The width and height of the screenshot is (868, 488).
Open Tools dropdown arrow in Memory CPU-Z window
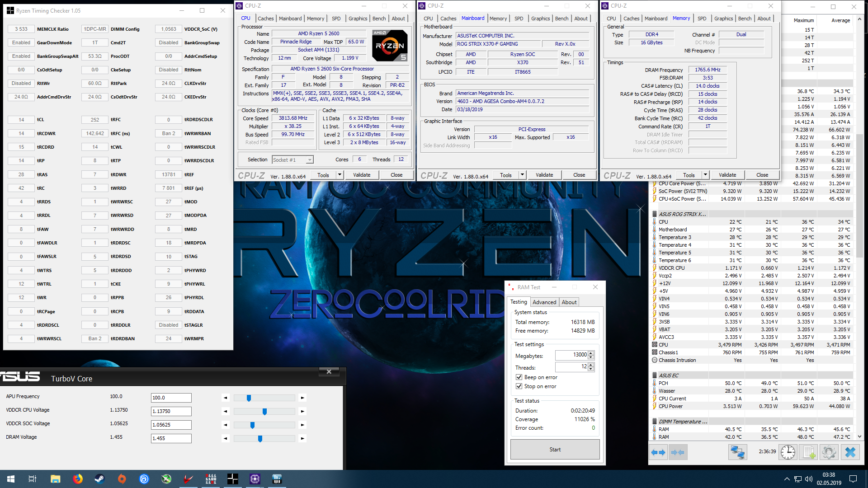pos(705,175)
